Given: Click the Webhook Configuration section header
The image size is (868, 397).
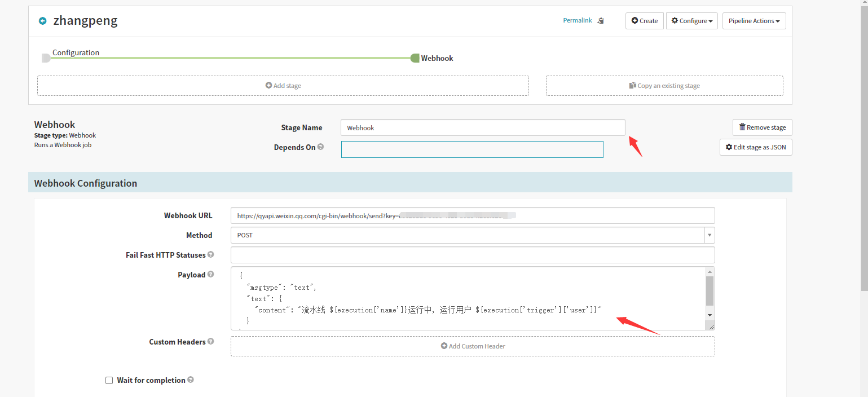Looking at the screenshot, I should click(410, 183).
